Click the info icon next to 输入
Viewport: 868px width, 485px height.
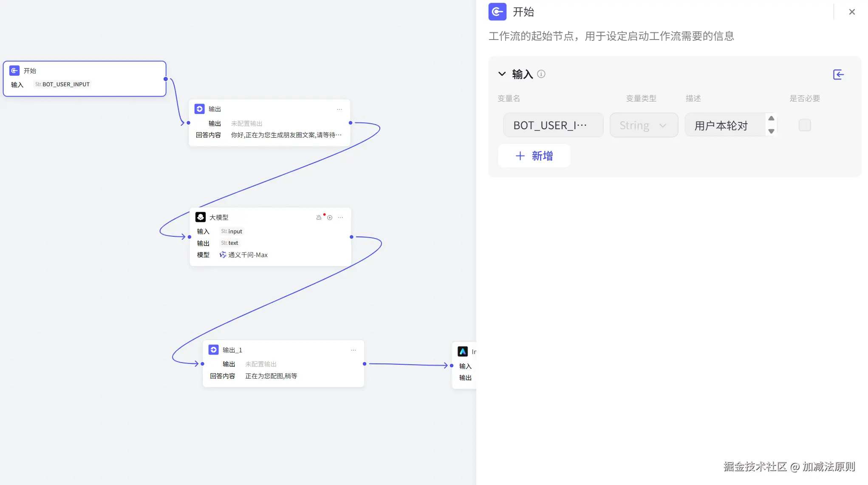tap(541, 74)
